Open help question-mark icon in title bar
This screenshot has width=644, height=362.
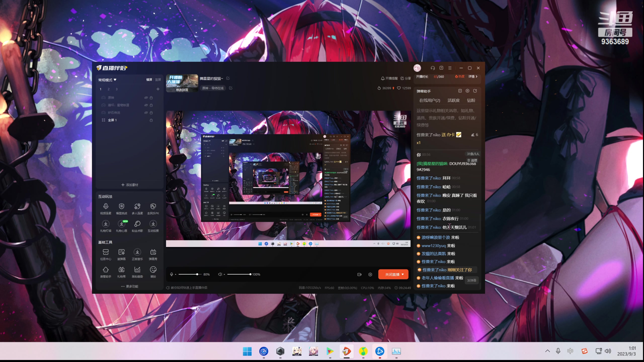pyautogui.click(x=441, y=68)
